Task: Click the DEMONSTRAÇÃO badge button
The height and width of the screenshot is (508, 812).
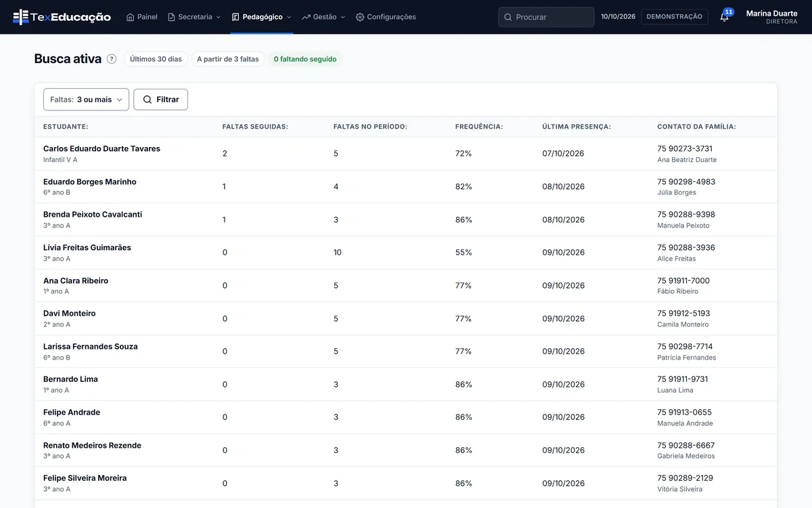Action: coord(675,17)
